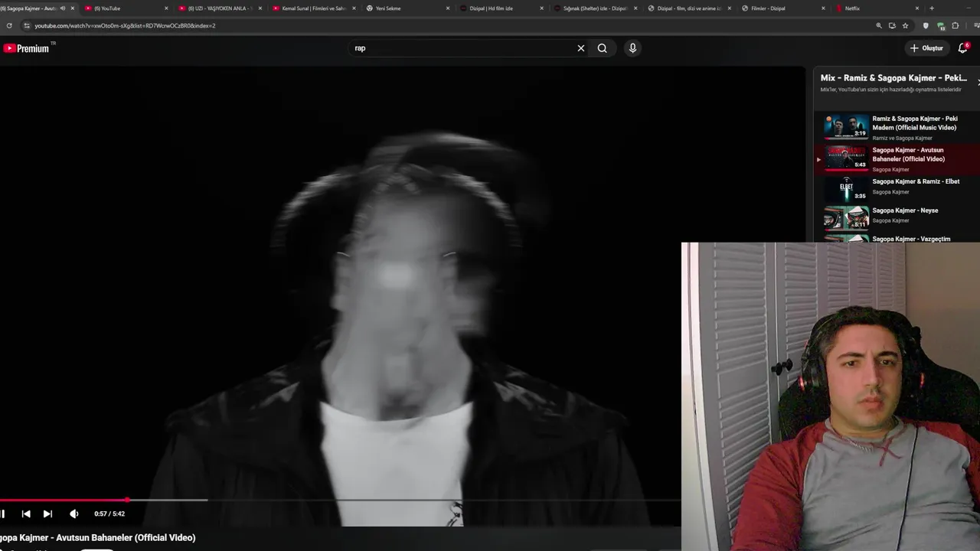
Task: Close the second YouTube tab
Action: coord(166,8)
